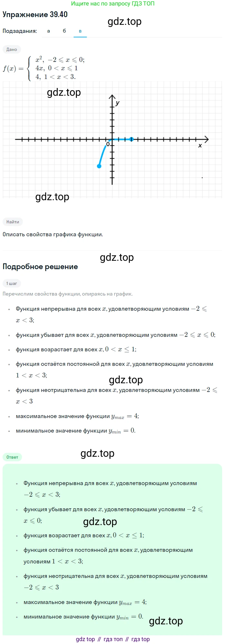226x644 pixels.
Task: Click the blue endpoint dot at x=1
Action: 131,139
